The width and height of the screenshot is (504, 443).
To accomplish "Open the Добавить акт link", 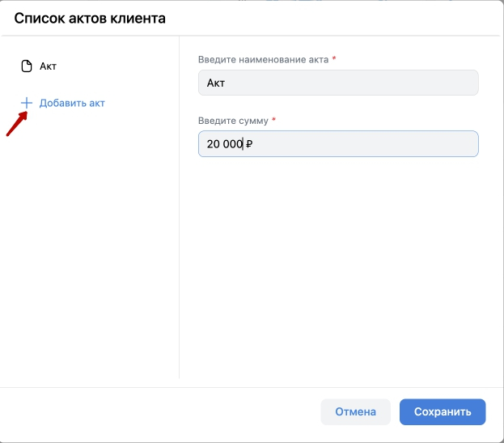I will pos(72,103).
